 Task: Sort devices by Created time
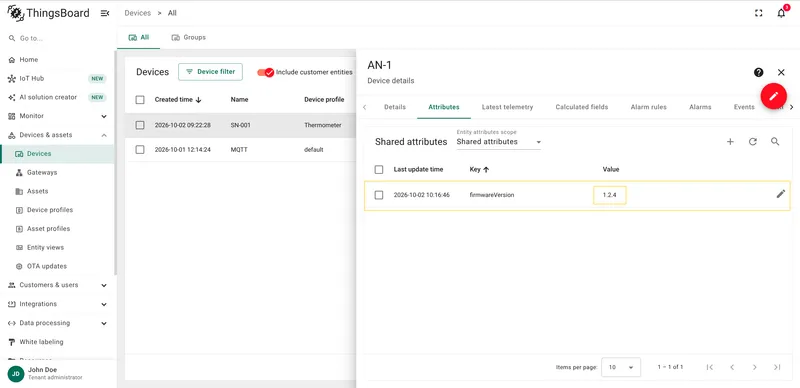click(178, 100)
